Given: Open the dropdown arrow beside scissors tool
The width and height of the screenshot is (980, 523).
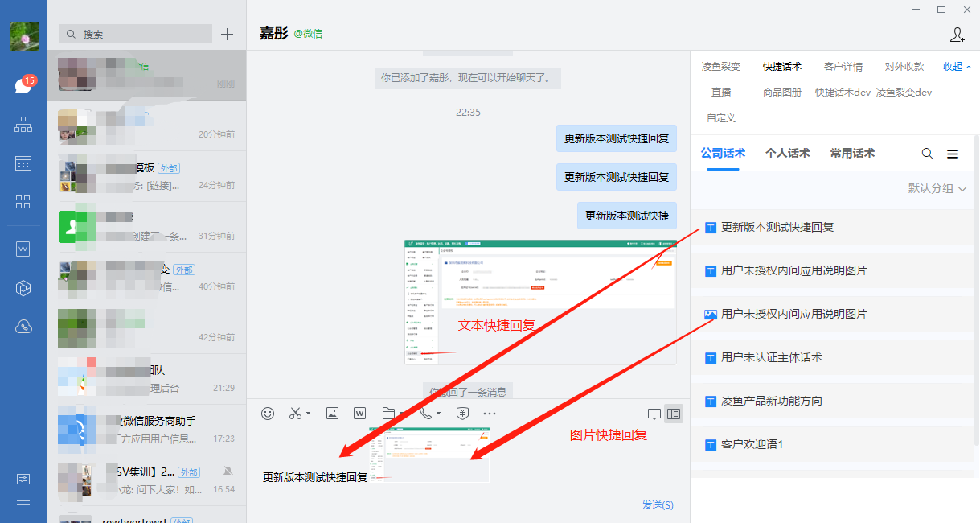Looking at the screenshot, I should 309,414.
